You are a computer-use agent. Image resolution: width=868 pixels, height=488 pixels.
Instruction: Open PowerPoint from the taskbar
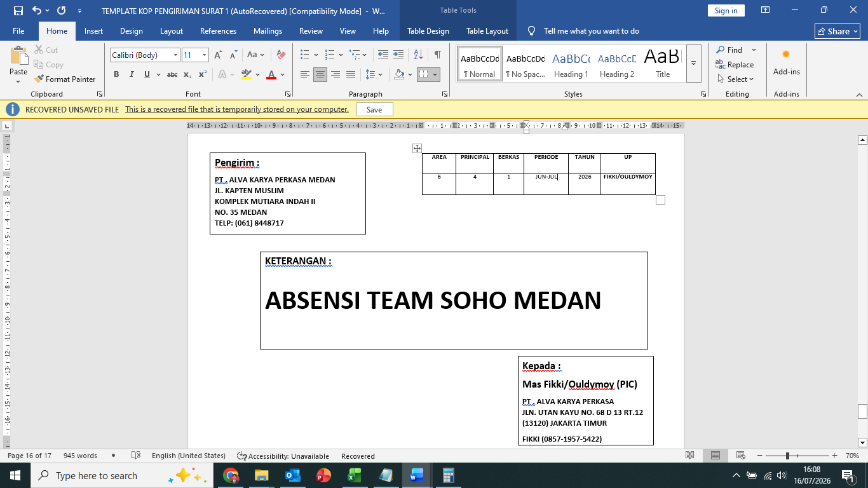[x=323, y=475]
